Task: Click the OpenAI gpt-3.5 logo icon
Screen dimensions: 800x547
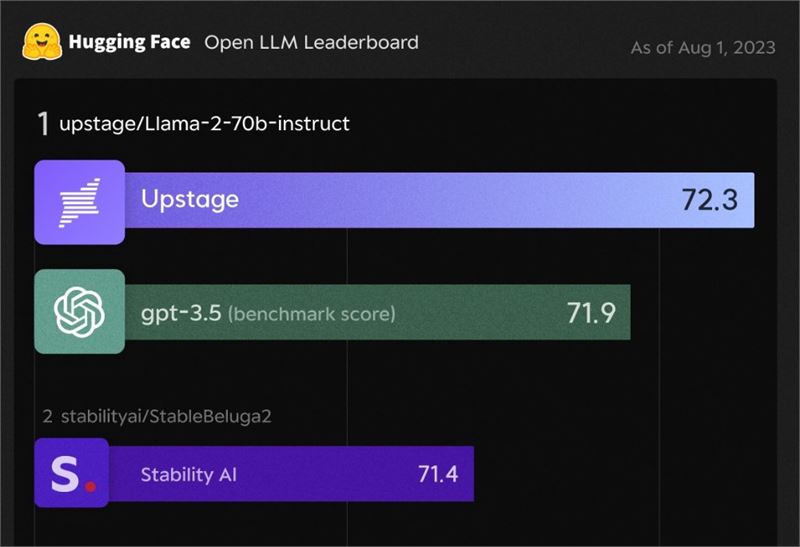Action: click(x=80, y=312)
